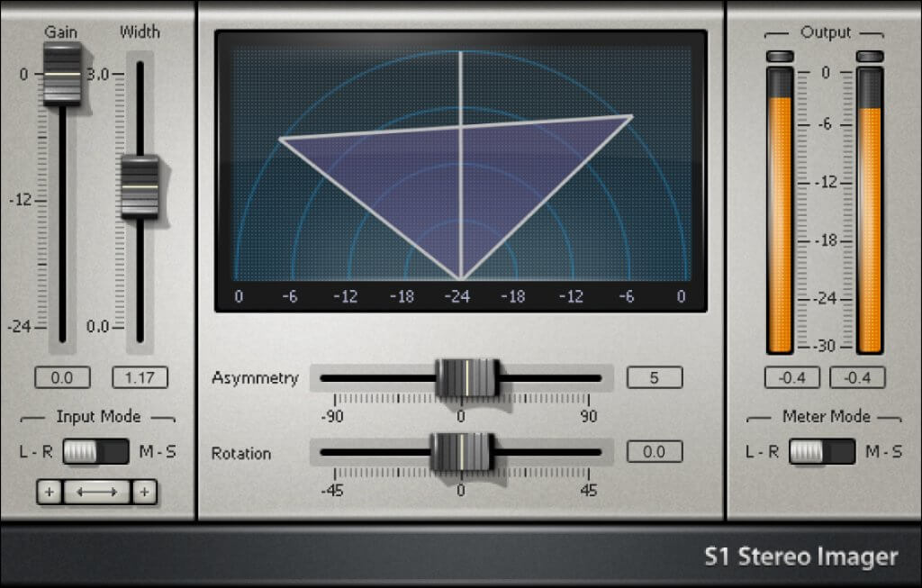
Task: Click the left orange output meter
Action: [x=780, y=207]
